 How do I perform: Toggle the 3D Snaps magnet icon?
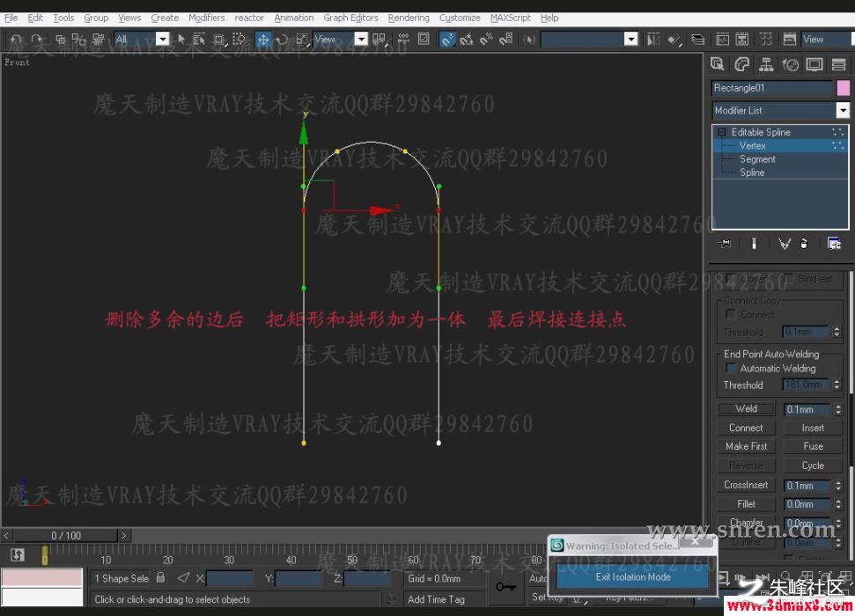pyautogui.click(x=447, y=40)
